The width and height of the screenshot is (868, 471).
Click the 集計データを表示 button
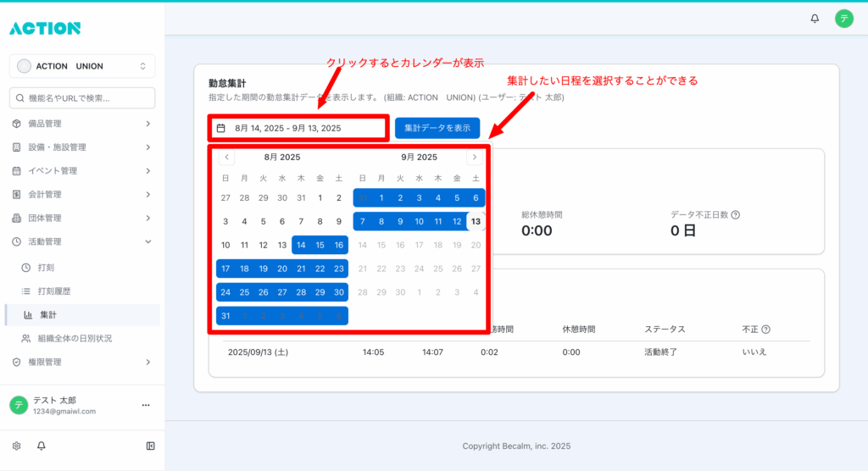(x=437, y=128)
